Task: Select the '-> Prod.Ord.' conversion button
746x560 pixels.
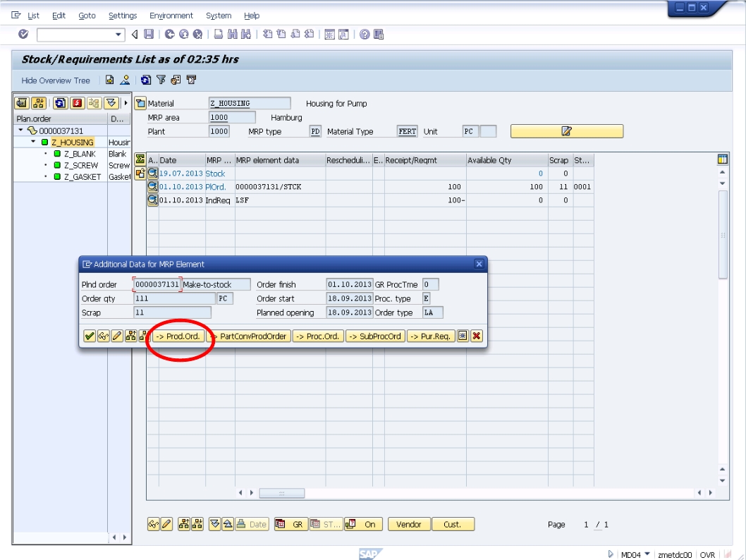Action: point(178,336)
